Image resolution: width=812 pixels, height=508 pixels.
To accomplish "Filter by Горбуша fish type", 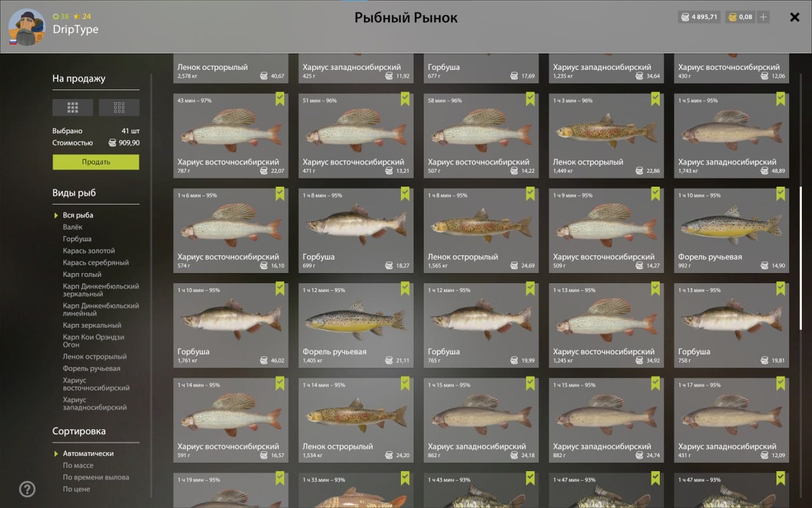I will pyautogui.click(x=77, y=239).
